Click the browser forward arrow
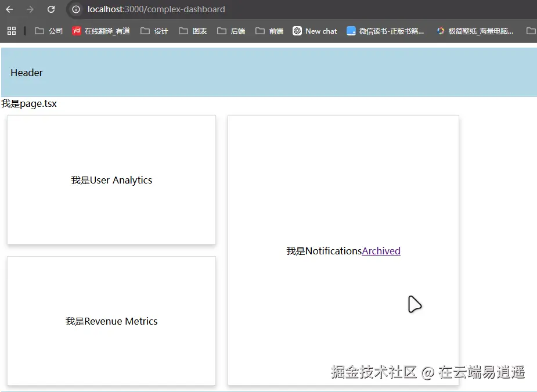 (x=30, y=9)
